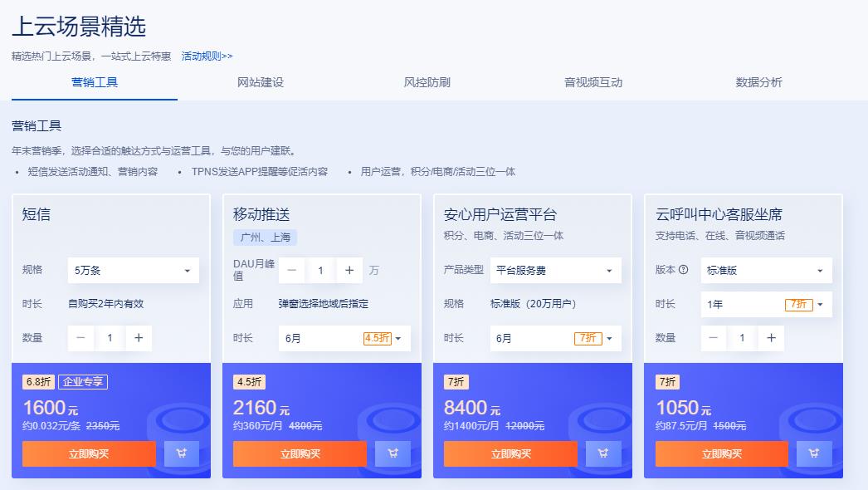Click the 上云场景精选 heading
This screenshot has width=868, height=490.
coord(79,27)
